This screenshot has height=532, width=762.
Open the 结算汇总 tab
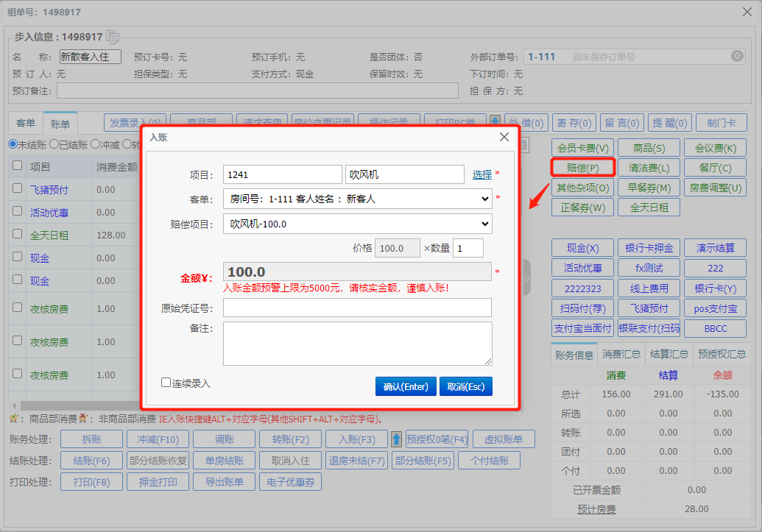tap(668, 354)
